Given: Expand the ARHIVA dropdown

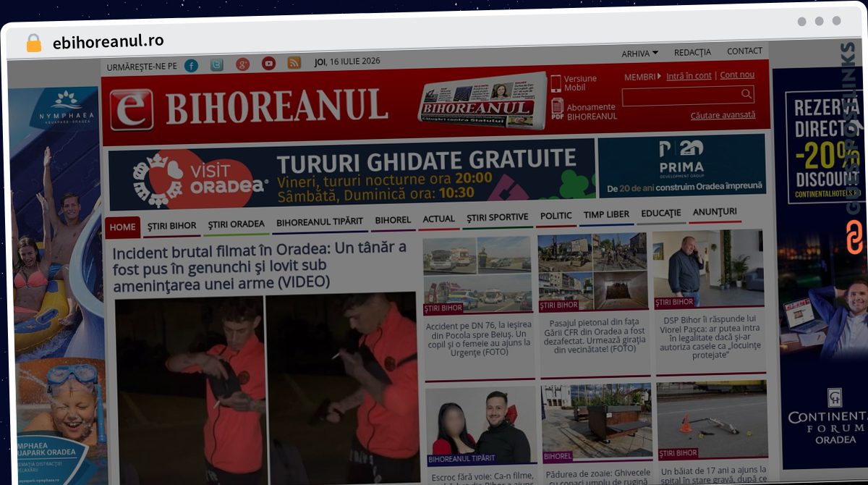Looking at the screenshot, I should point(639,53).
